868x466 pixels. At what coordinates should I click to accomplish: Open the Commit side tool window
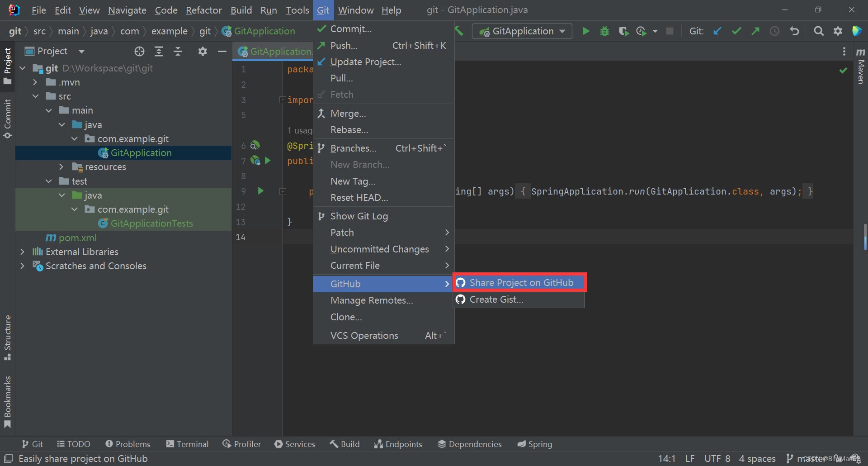pyautogui.click(x=7, y=119)
